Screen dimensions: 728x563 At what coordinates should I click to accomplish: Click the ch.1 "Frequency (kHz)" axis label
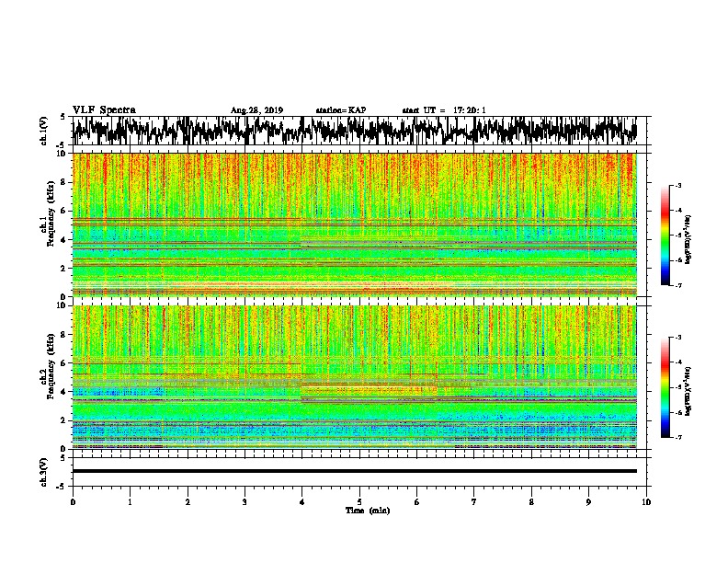51,213
